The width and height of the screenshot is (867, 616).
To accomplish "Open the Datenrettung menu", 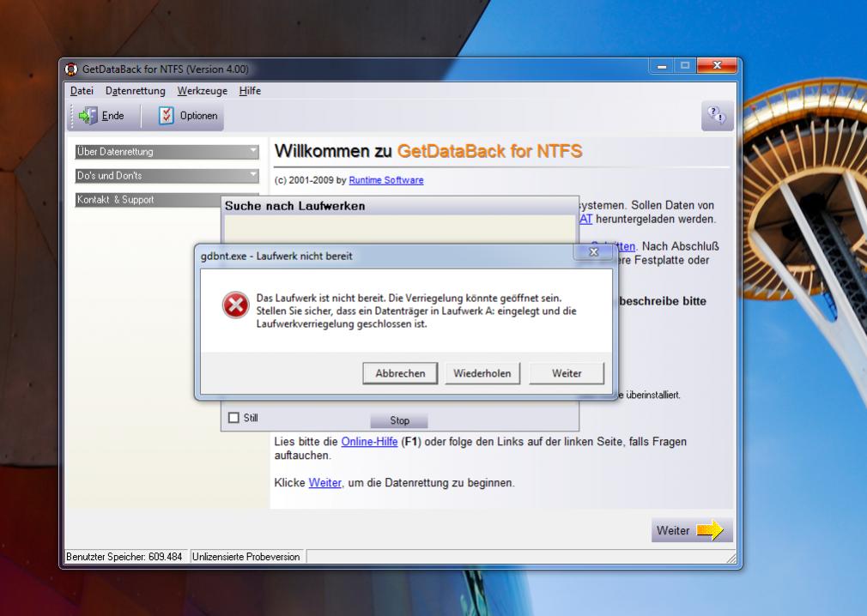I will [136, 91].
